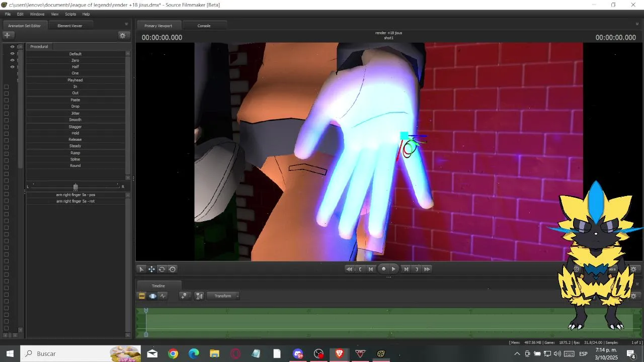Open the viewport panel menu arrow
Image resolution: width=644 pixels, height=362 pixels.
[637, 24]
